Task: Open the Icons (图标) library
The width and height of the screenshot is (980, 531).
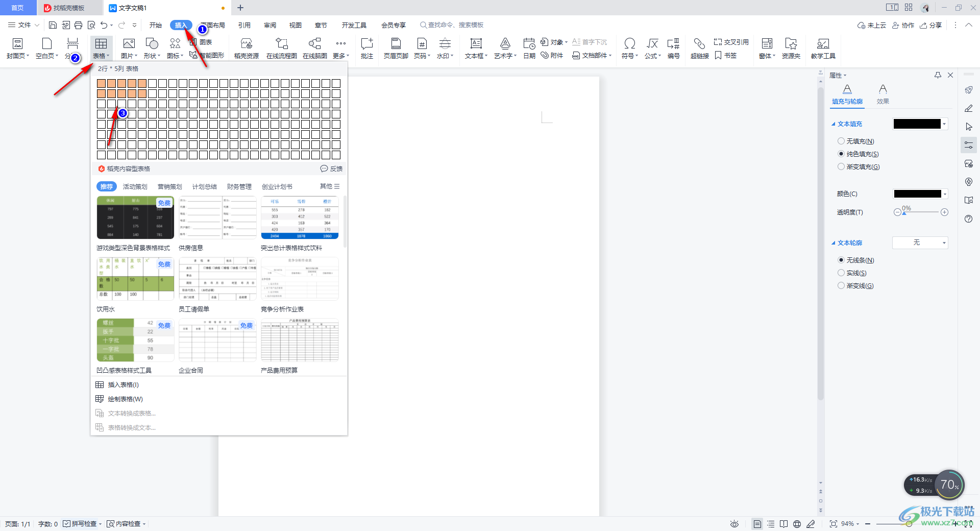Action: (x=175, y=49)
